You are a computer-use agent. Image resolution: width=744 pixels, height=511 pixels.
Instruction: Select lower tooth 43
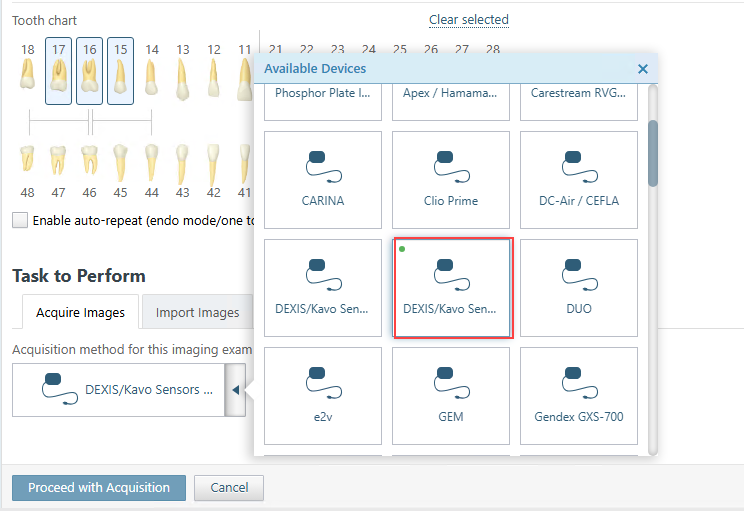[183, 172]
